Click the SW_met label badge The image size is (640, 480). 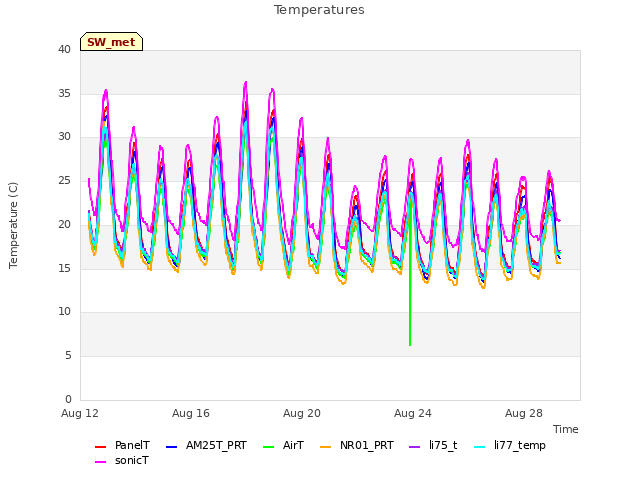(x=111, y=42)
